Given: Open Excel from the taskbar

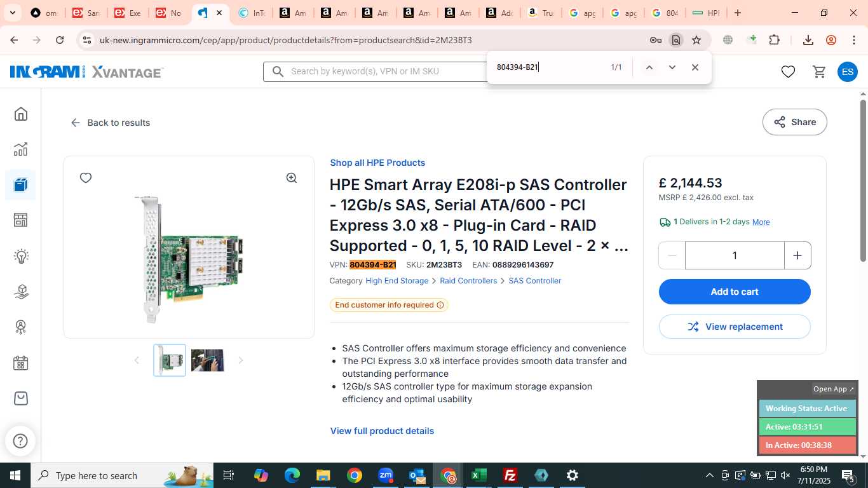Looking at the screenshot, I should 479,475.
